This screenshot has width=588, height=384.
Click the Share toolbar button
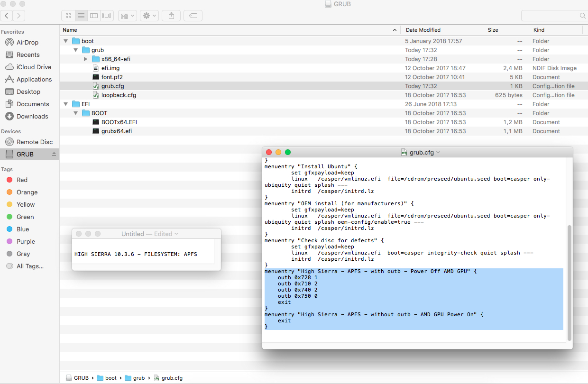click(171, 16)
